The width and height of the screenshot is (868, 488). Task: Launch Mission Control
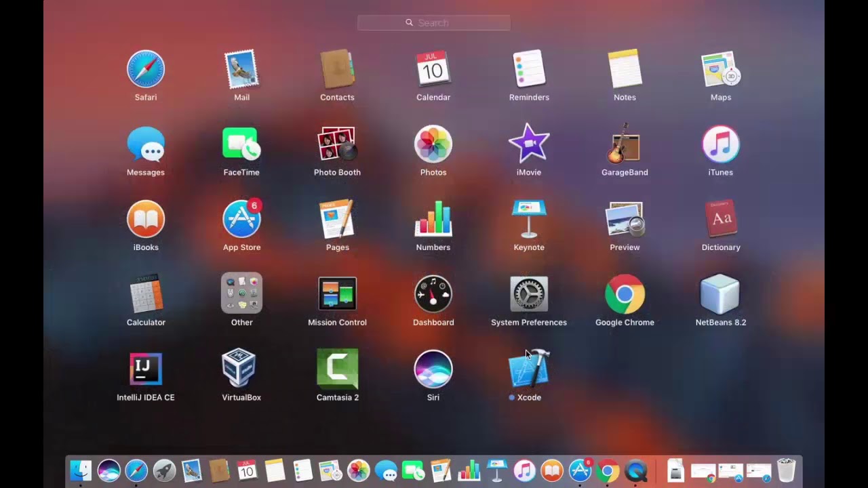pos(337,294)
